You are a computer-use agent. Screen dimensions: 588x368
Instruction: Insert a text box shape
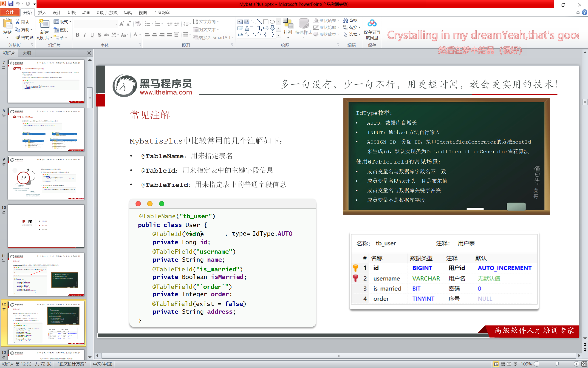pyautogui.click(x=240, y=22)
